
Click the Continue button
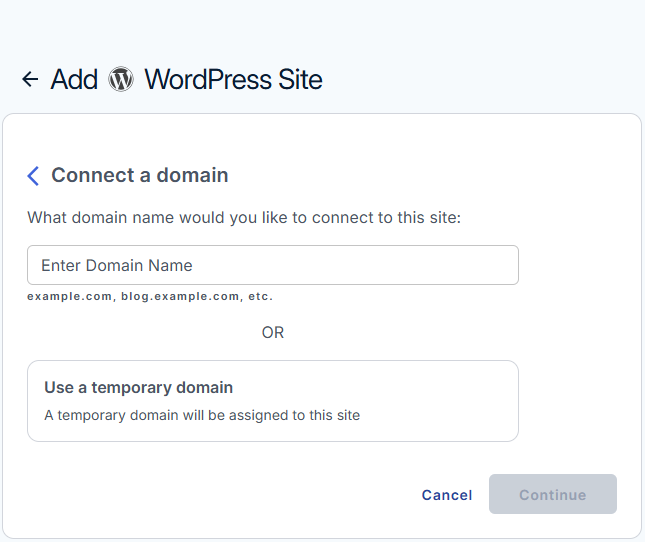(x=552, y=494)
